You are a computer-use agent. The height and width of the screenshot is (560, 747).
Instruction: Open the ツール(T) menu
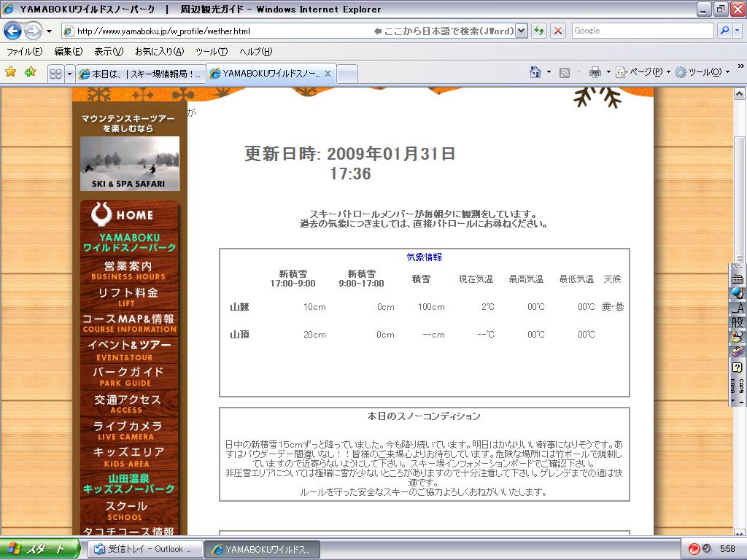click(x=212, y=52)
